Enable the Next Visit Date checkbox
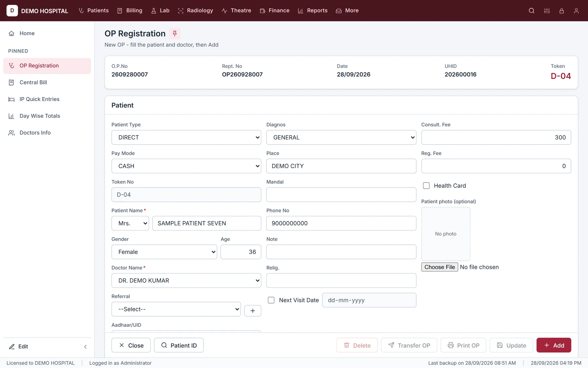 pos(271,300)
